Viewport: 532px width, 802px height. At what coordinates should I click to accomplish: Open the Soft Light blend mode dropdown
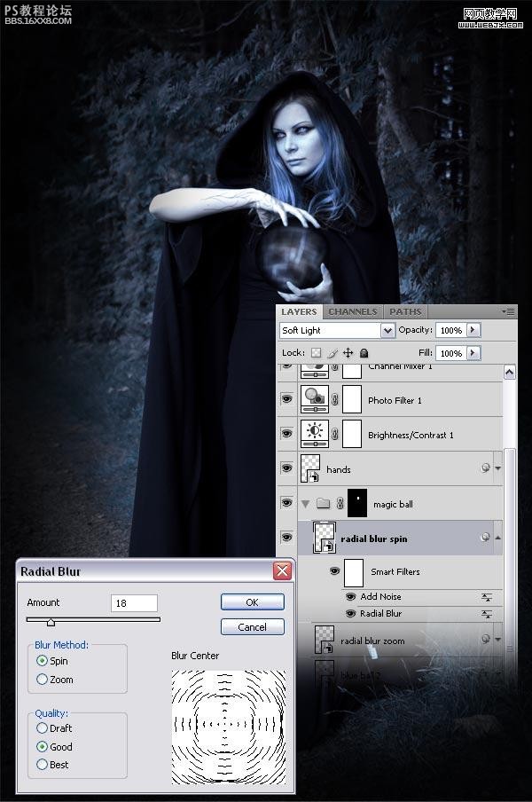coord(387,330)
